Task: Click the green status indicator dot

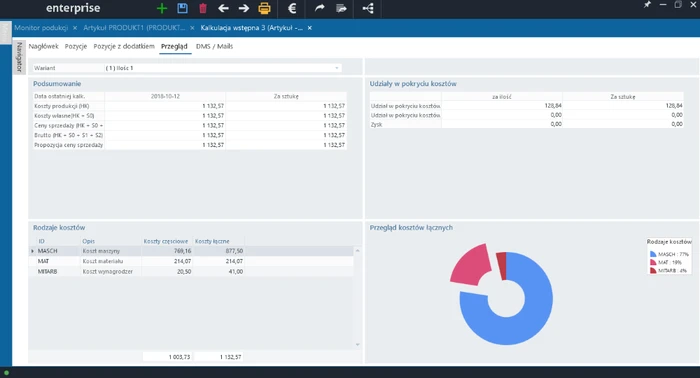Action: (6, 373)
